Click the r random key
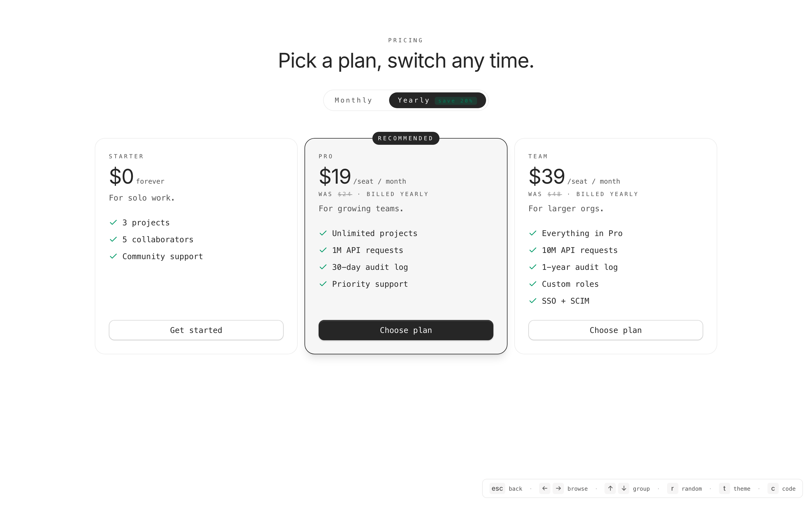 click(672, 489)
